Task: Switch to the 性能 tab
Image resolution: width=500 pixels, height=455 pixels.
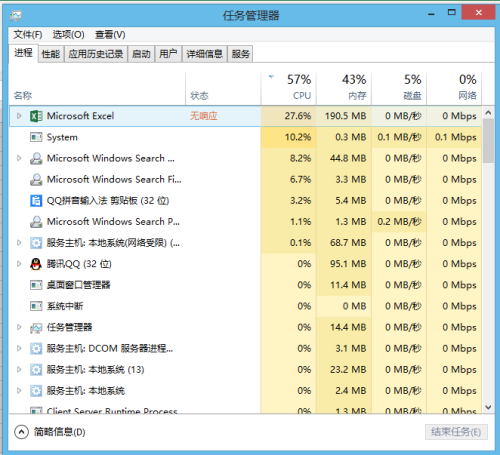Action: (x=51, y=54)
